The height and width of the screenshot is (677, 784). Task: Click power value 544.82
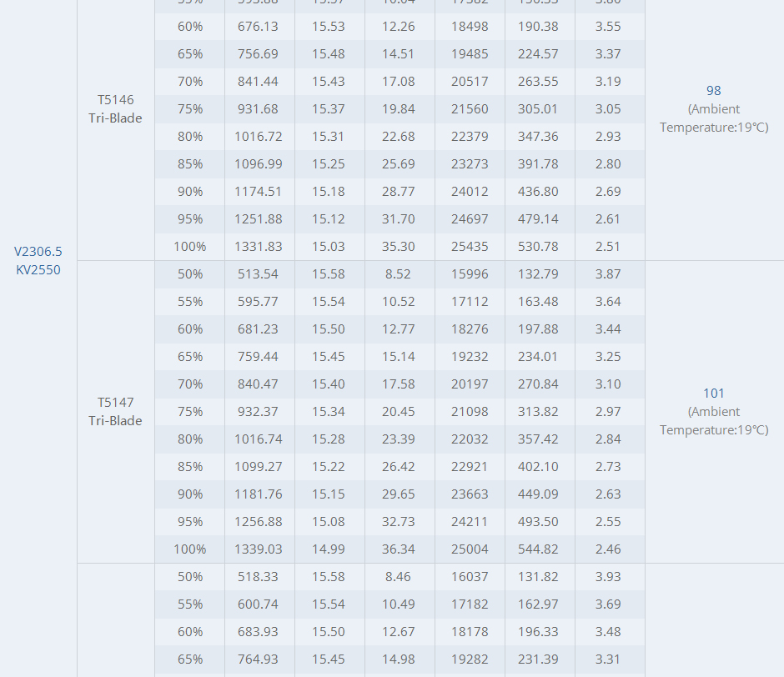(538, 549)
